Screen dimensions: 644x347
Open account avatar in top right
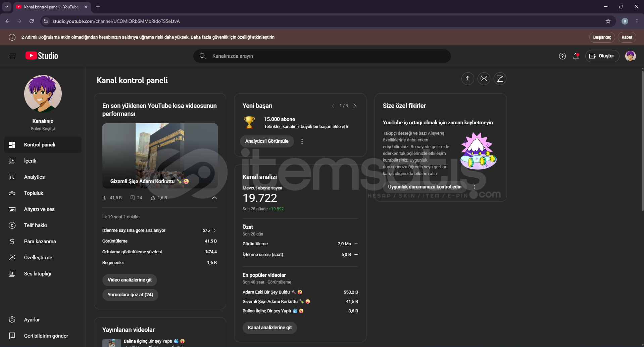coord(630,56)
